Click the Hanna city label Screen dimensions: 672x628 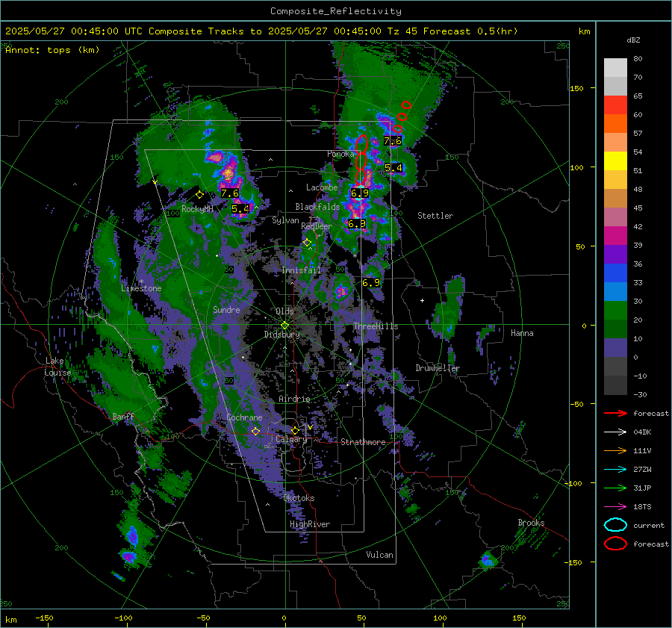click(x=522, y=333)
